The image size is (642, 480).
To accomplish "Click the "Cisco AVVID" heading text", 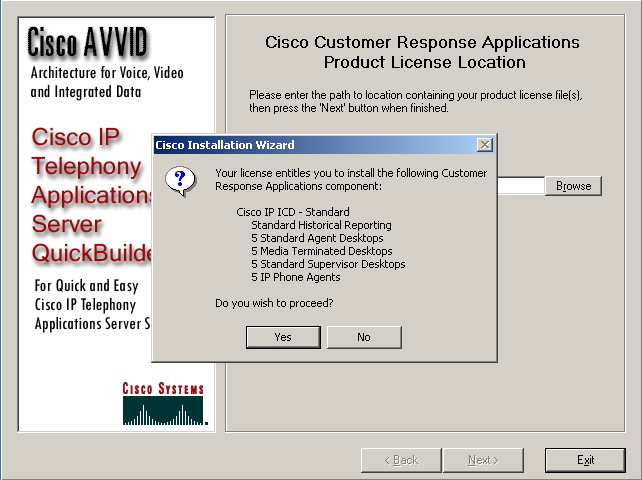I will point(87,42).
